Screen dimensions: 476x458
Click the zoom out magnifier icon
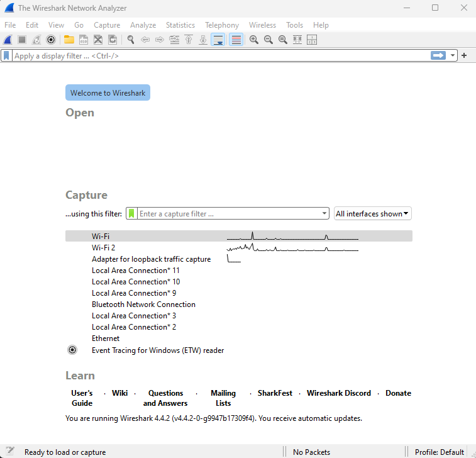tap(268, 40)
